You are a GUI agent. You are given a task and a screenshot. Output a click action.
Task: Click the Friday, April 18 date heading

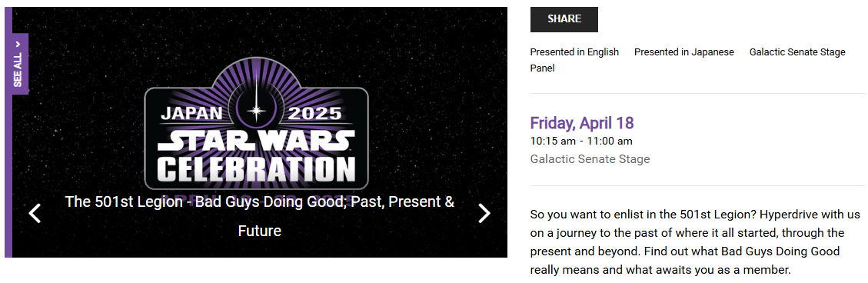[x=582, y=122]
